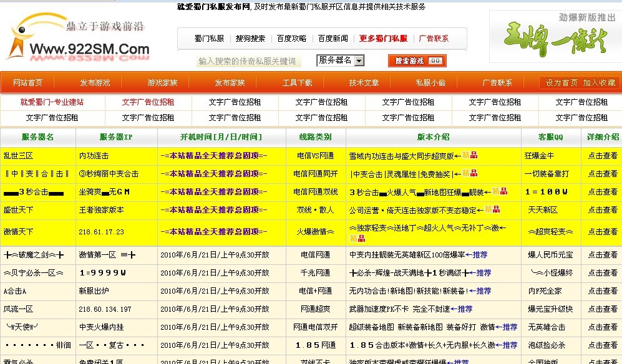Click the 精品 badge on 盛世天下 row

click(x=493, y=210)
